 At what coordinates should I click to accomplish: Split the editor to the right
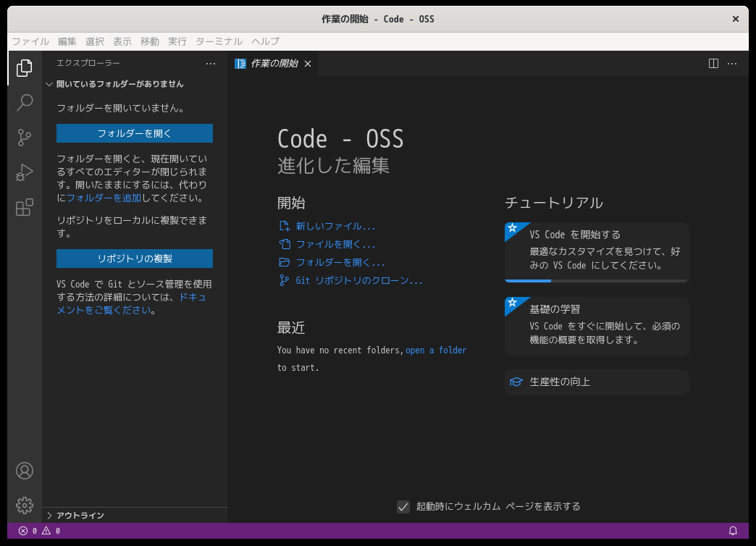713,64
